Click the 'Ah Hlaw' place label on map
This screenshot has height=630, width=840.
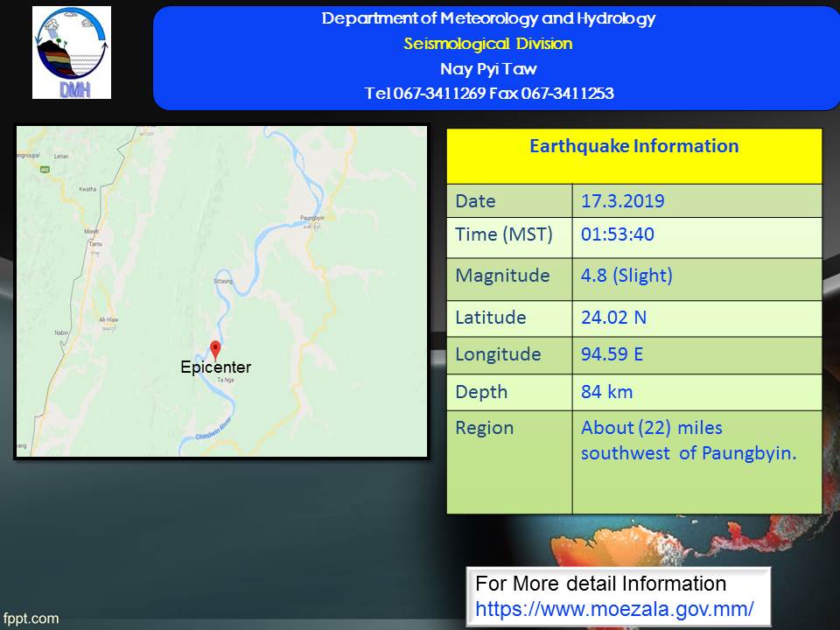pyautogui.click(x=108, y=320)
